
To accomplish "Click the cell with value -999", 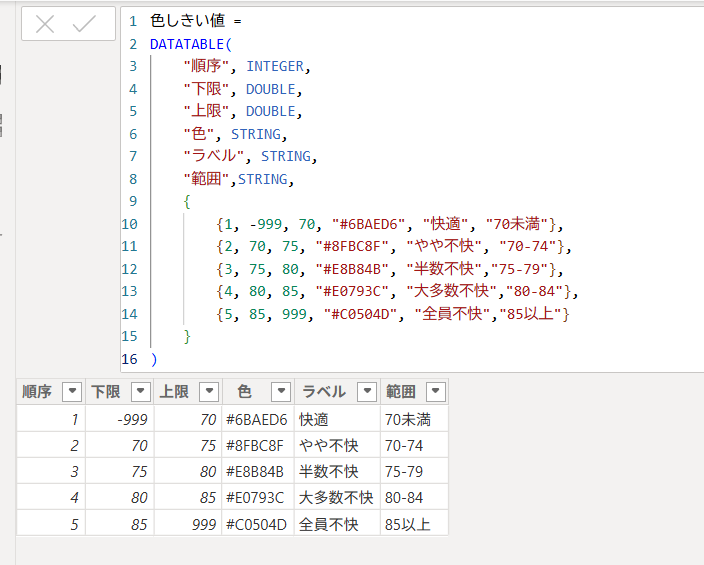I will (119, 419).
